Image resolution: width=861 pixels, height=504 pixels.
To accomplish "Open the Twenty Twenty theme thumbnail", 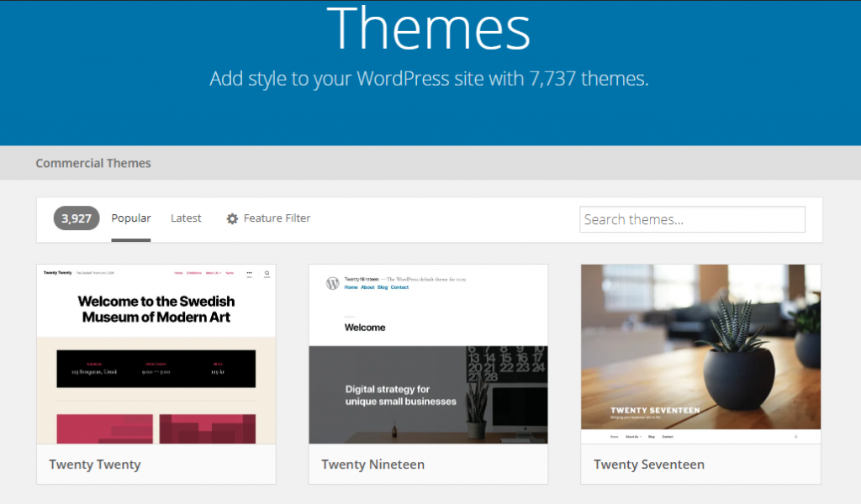I will [x=156, y=354].
